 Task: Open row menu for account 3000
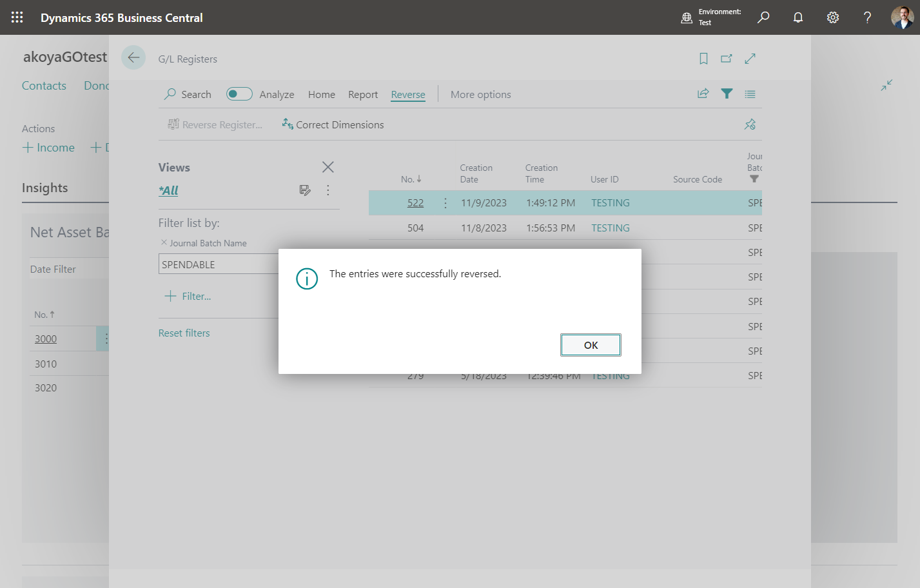pos(106,338)
